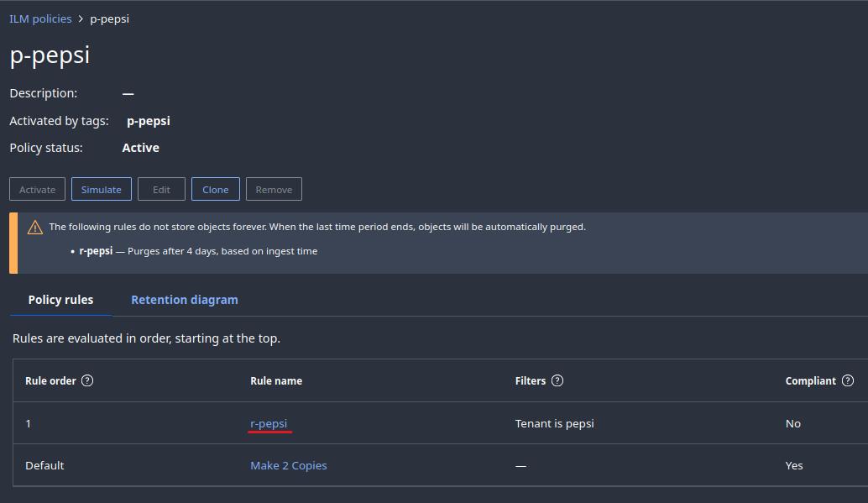Click the Remove button
This screenshot has height=503, width=868.
(x=274, y=190)
